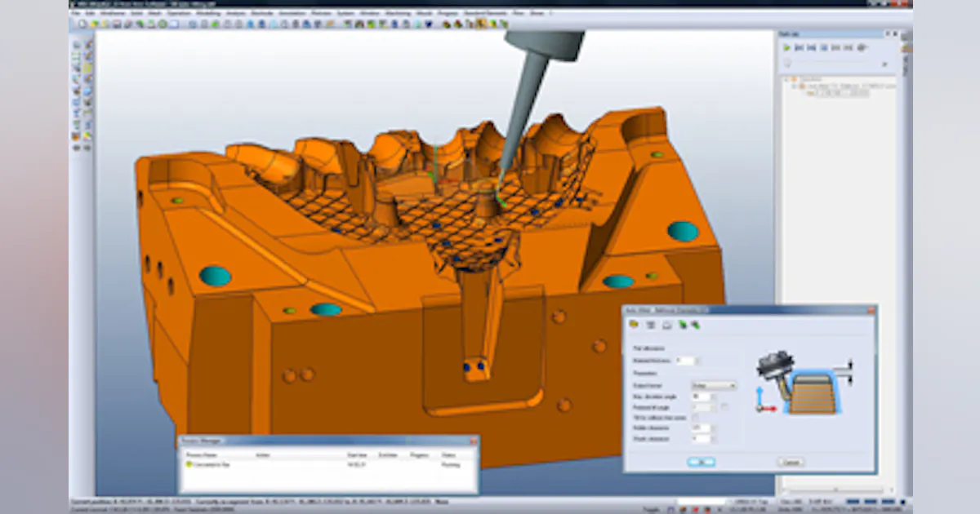Toggle the checkbox beside the greyed-out angle field
Screen dimensions: 980x514
tap(724, 407)
